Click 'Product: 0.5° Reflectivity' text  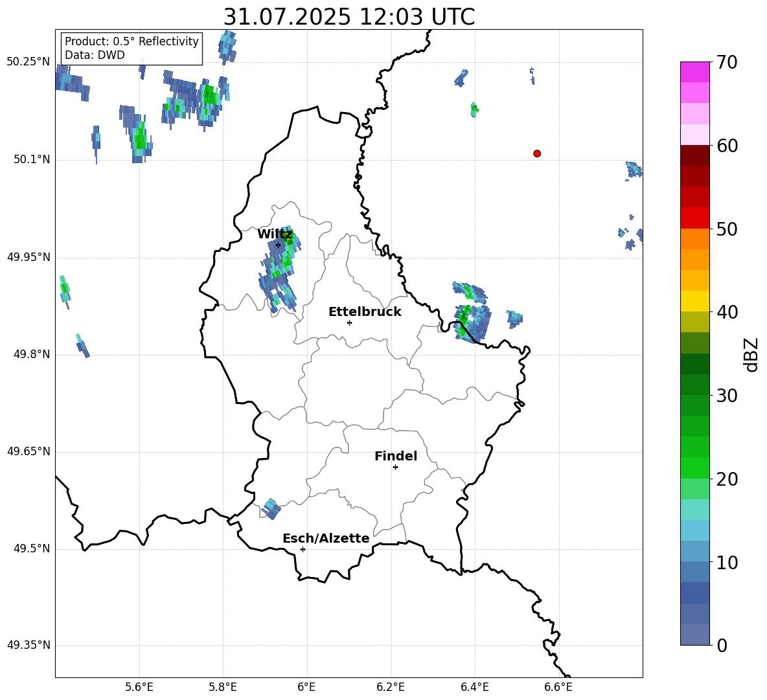click(x=132, y=41)
